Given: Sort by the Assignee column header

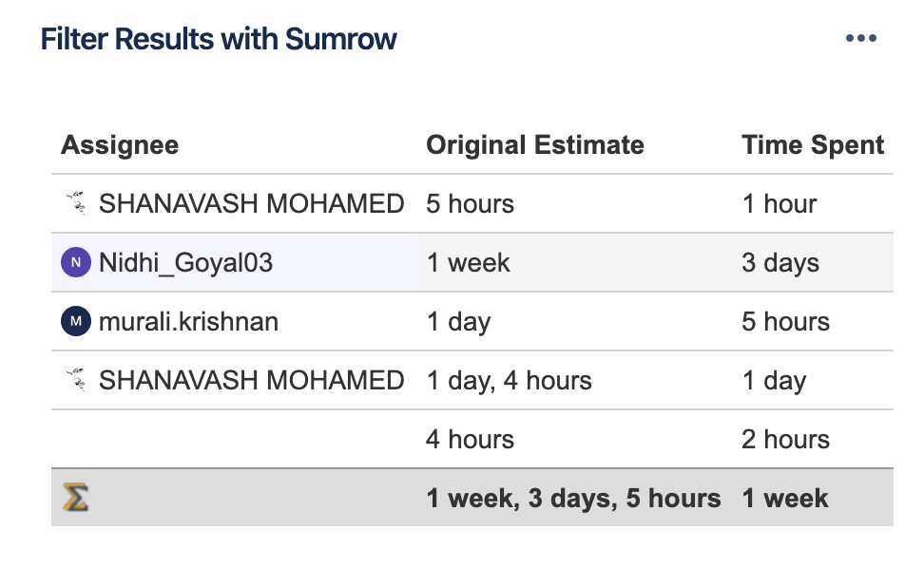Looking at the screenshot, I should pyautogui.click(x=120, y=144).
